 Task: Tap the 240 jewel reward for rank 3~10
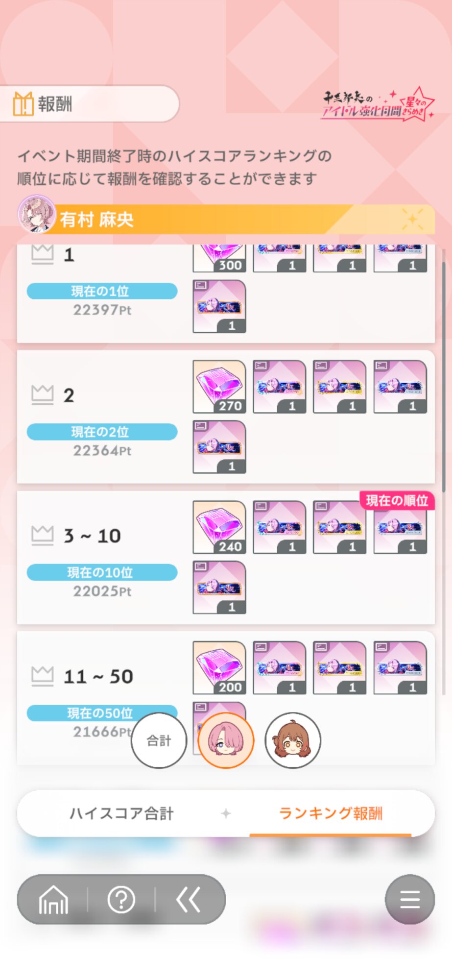point(219,527)
